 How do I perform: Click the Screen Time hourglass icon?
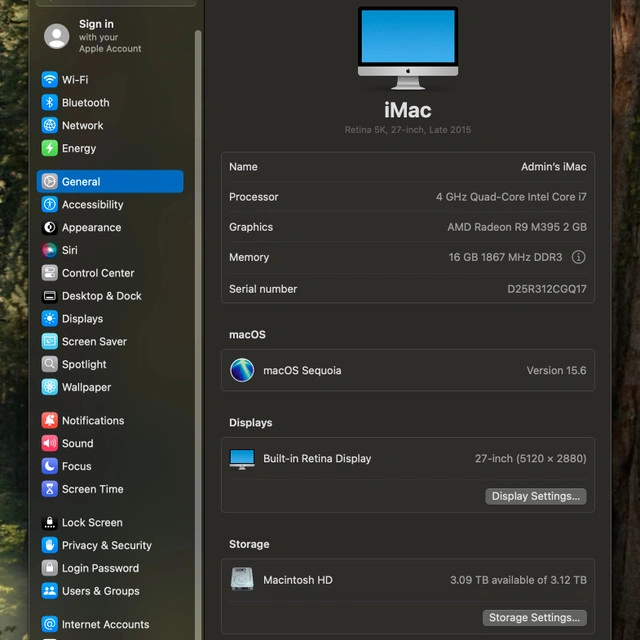pyautogui.click(x=50, y=490)
